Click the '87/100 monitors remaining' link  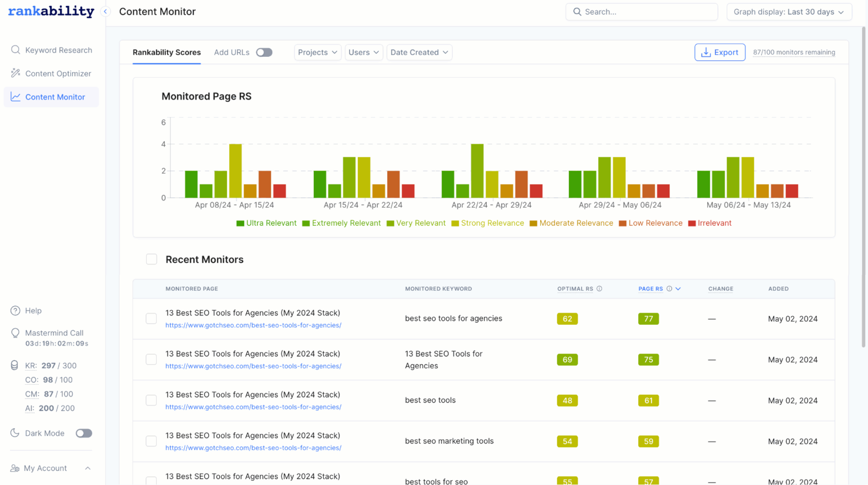pos(794,52)
